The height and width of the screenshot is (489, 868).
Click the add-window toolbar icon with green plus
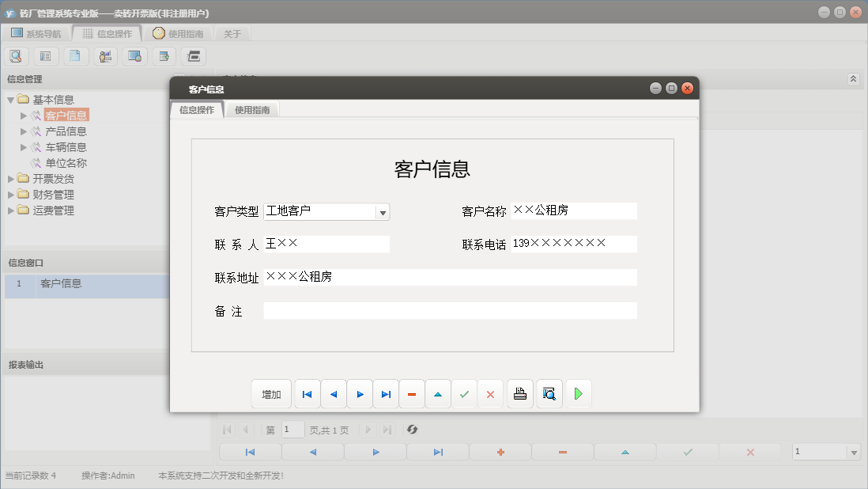pyautogui.click(x=163, y=56)
